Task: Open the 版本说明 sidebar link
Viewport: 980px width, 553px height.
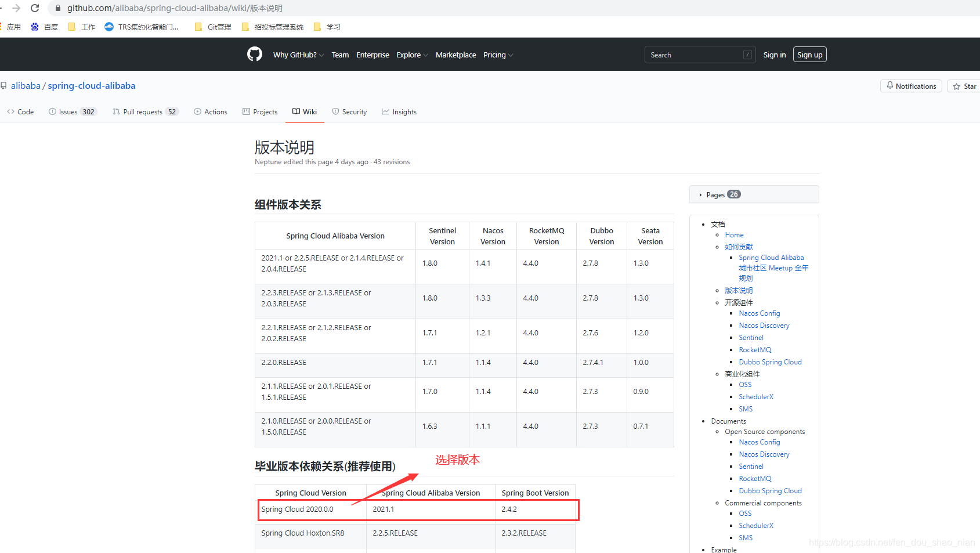Action: (739, 290)
